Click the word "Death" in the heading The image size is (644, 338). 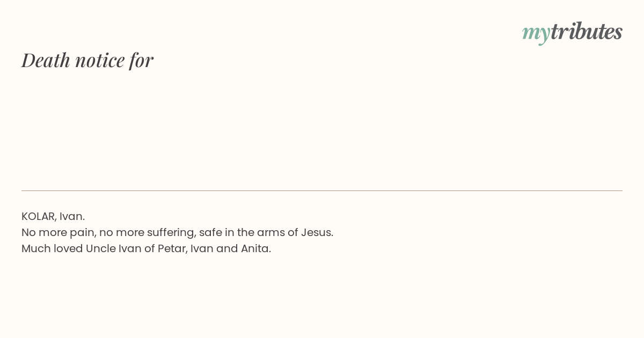point(46,60)
